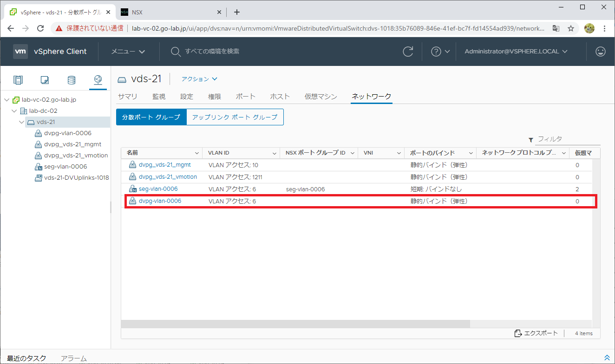The height and width of the screenshot is (364, 615).
Task: Open the メニュー dropdown
Action: click(128, 52)
